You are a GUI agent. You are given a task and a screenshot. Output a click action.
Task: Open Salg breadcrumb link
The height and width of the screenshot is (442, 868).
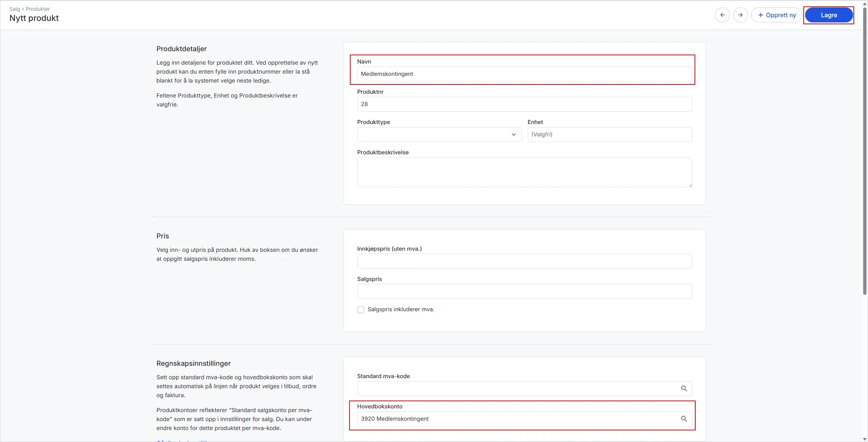click(x=15, y=9)
